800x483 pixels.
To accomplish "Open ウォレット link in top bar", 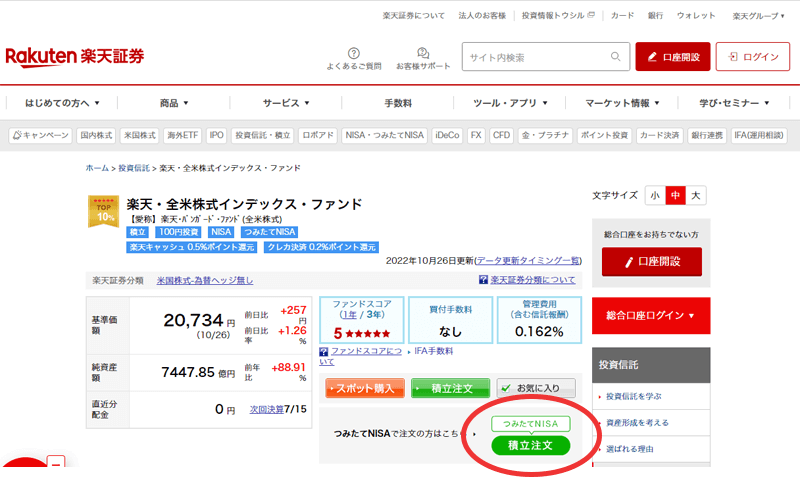I will coord(696,16).
